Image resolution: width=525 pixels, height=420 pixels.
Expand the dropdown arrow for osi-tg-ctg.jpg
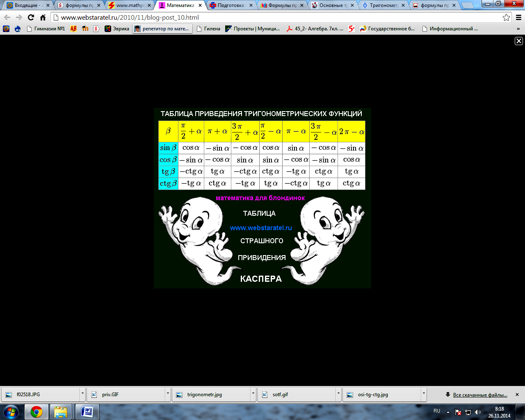[424, 395]
